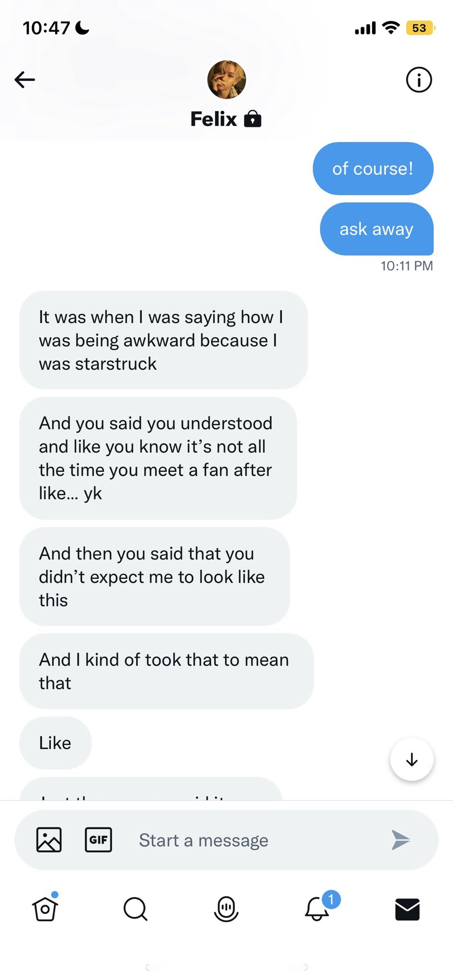Screen dimensions: 453x980
Task: Open the GIF picker
Action: tap(98, 840)
